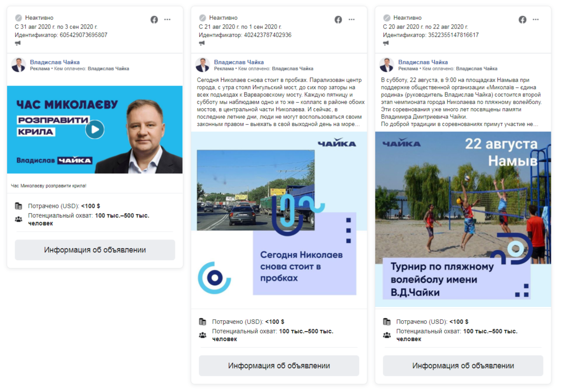Viewport: 563px width, 392px height.
Task: Click Владислав Чайка avatar in first card
Action: 19,65
